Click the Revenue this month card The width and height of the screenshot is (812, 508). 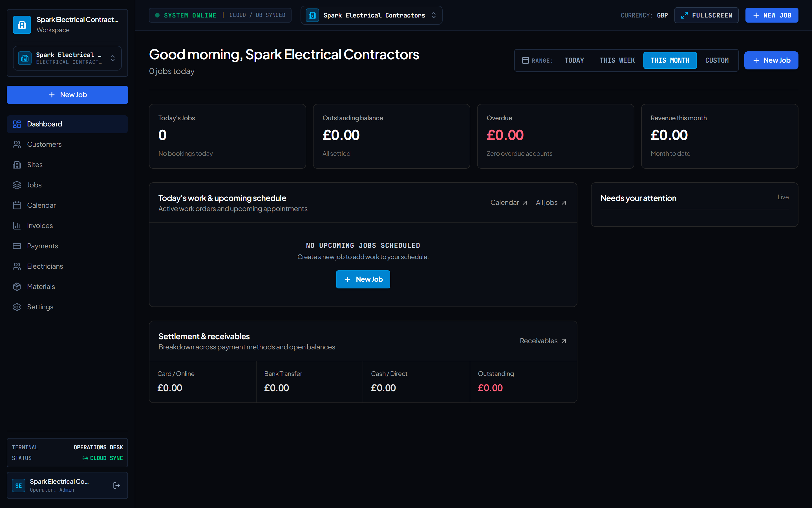coord(720,136)
